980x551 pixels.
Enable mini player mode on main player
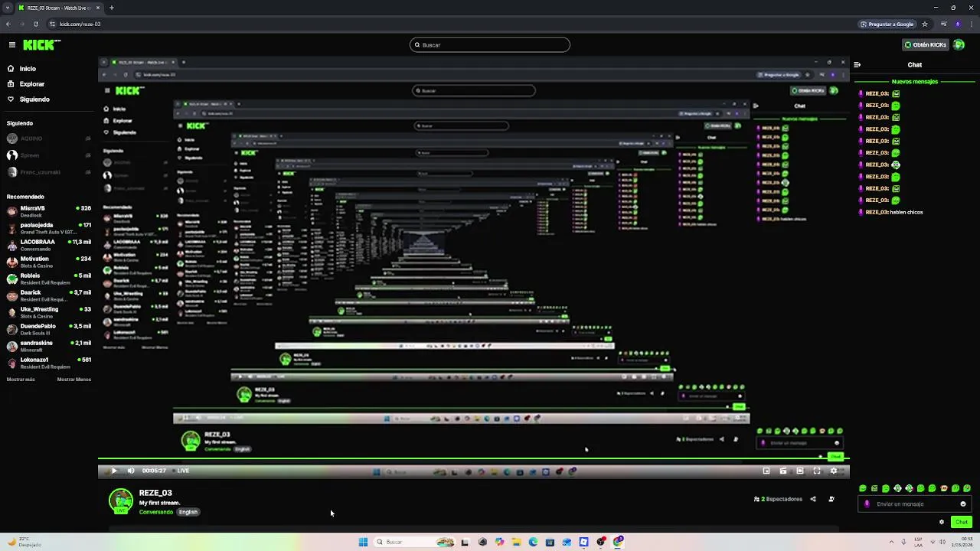(x=766, y=471)
